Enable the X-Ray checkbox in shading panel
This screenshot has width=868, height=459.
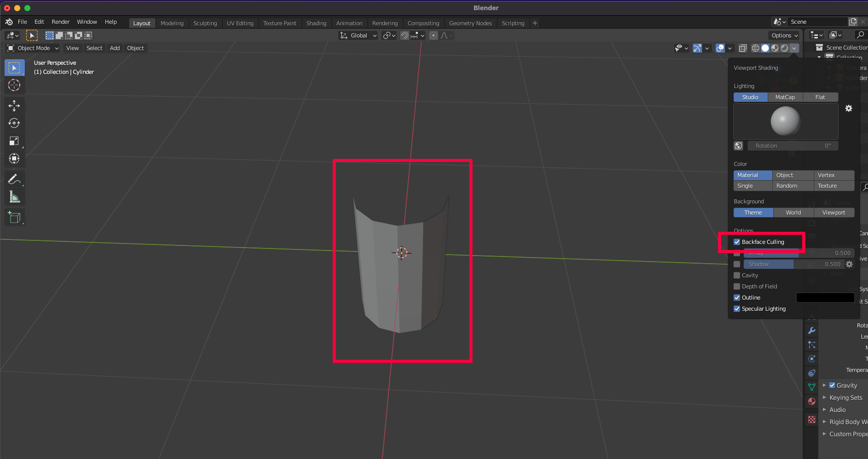click(x=737, y=253)
